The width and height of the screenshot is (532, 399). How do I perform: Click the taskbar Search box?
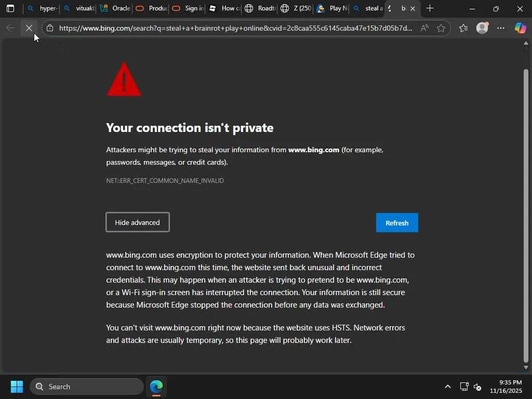[87, 387]
